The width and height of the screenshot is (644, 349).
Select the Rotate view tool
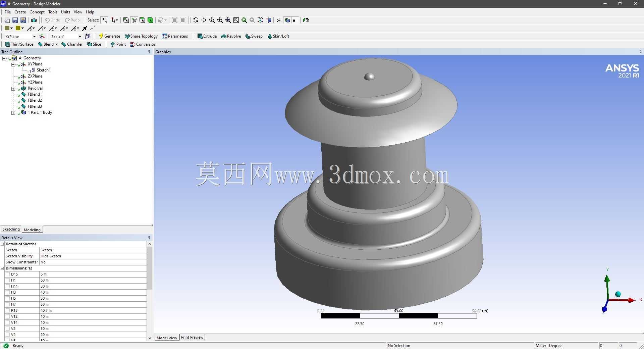click(196, 20)
